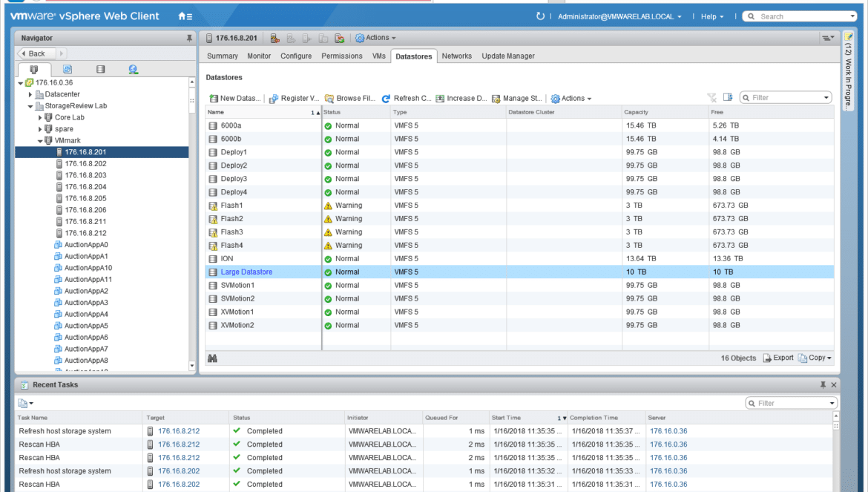Collapse the 176.16.0.36 vCenter tree node
868x492 pixels.
pos(21,83)
